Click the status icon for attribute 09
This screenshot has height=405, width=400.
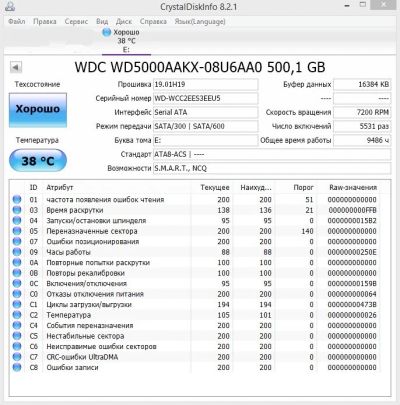point(17,252)
